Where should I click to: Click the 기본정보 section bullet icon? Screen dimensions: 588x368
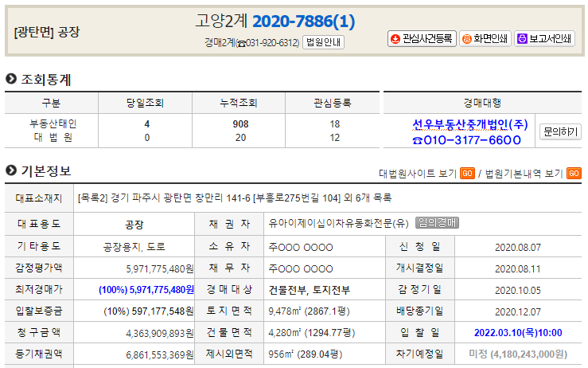[11, 170]
